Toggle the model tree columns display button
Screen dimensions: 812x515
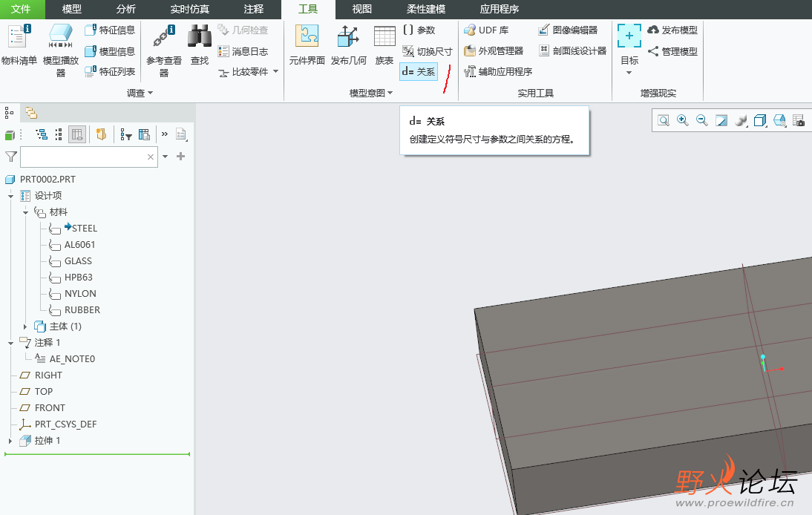[77, 134]
